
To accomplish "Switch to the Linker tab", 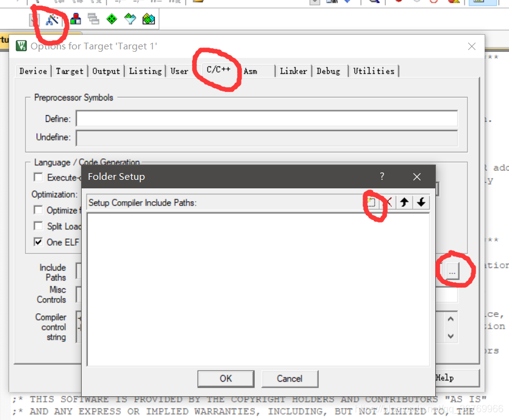I will coord(293,71).
